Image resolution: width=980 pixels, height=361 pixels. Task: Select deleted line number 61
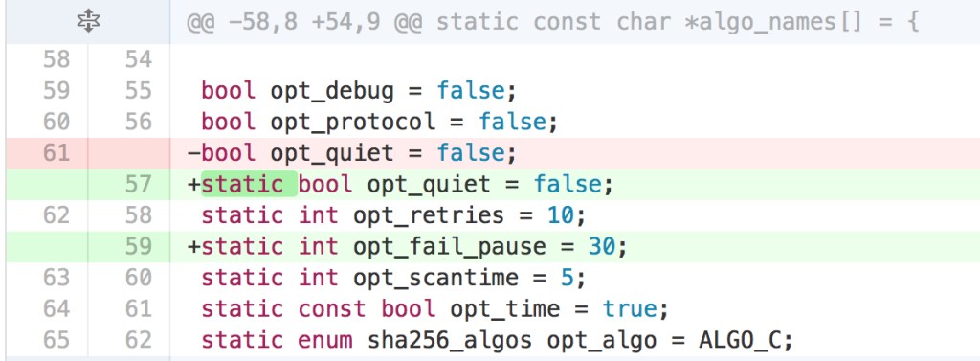[56, 153]
